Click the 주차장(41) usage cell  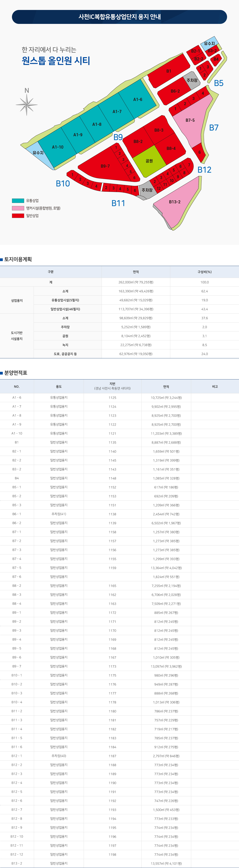pyautogui.click(x=59, y=514)
